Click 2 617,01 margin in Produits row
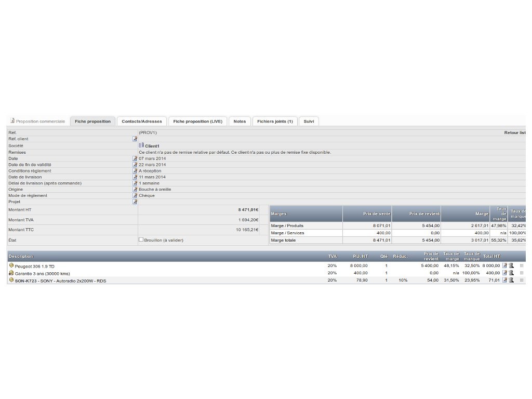Image resolution: width=532 pixels, height=399 pixels. click(x=480, y=225)
